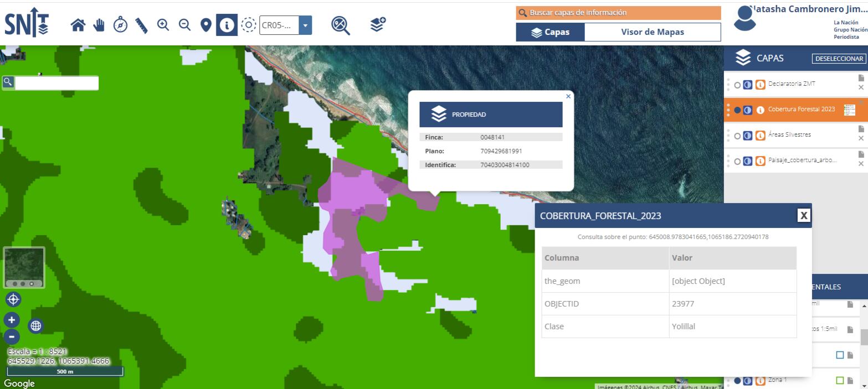This screenshot has width=868, height=389.
Task: Open the legend of Cobertura Forestal 2023
Action: (x=849, y=110)
